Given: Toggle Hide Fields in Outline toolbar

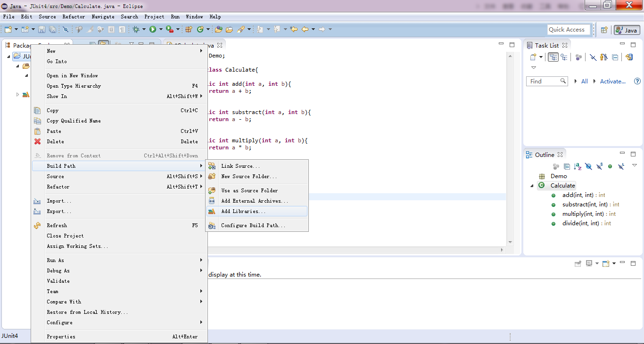Looking at the screenshot, I should click(x=588, y=166).
